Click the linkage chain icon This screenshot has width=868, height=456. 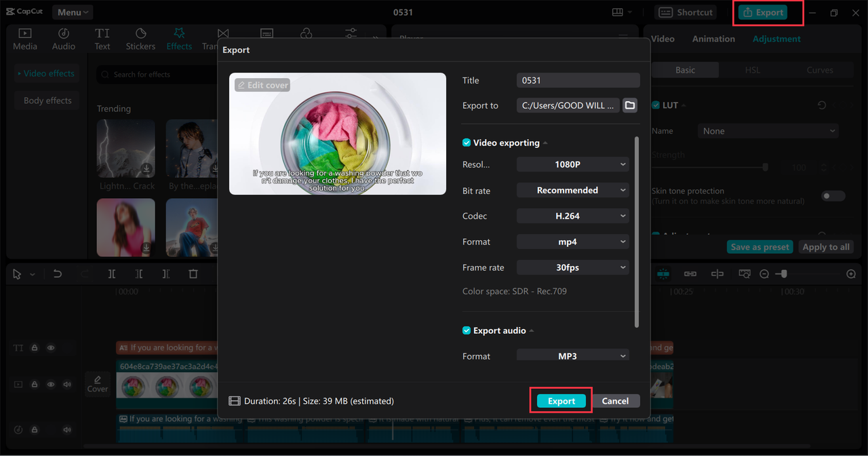(x=690, y=273)
